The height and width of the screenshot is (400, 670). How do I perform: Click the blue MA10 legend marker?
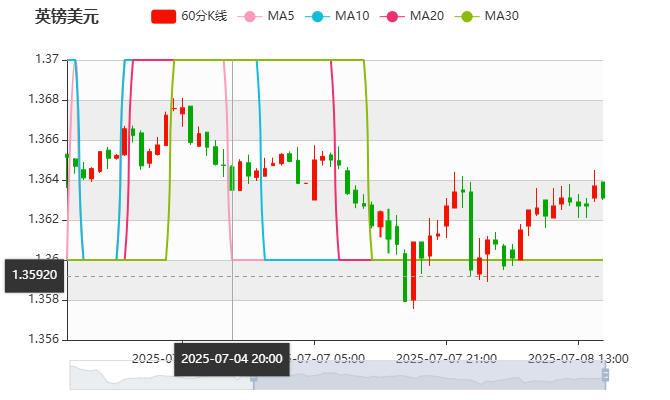coord(317,17)
